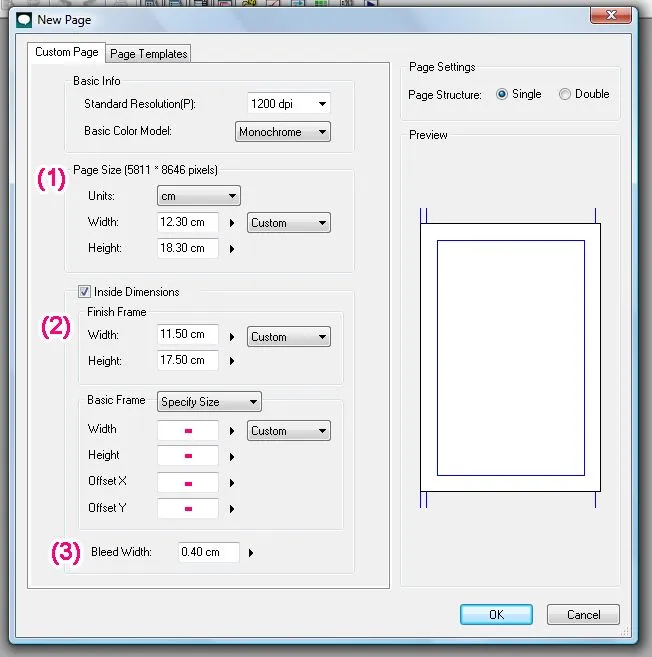This screenshot has height=657, width=652.
Task: Open the Basic Frame Specify Size dropdown
Action: pos(210,402)
